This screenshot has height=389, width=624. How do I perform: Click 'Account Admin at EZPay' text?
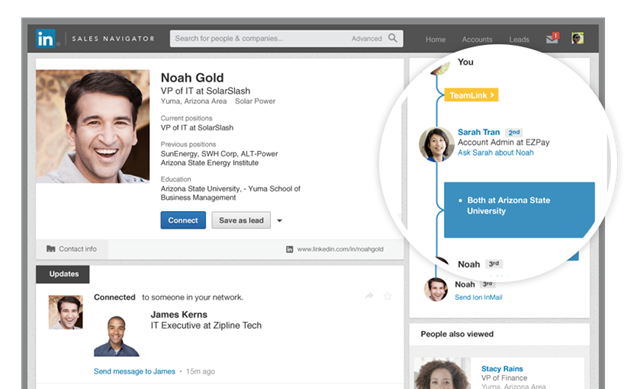503,142
